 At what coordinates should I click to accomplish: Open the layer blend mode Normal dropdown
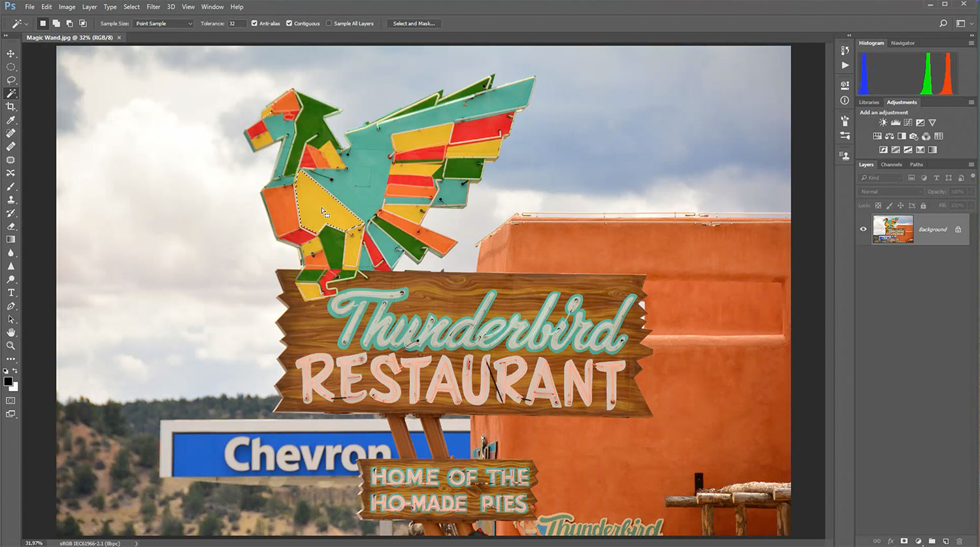coord(890,192)
